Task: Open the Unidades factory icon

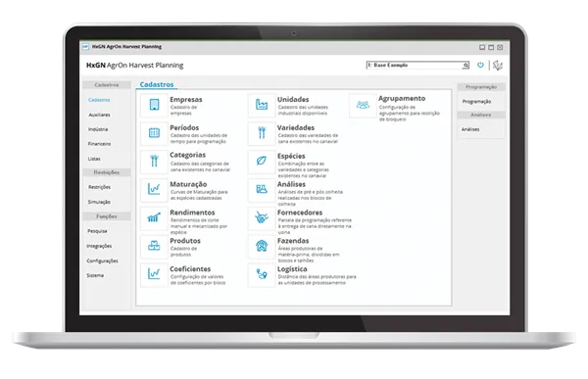Action: [x=262, y=105]
